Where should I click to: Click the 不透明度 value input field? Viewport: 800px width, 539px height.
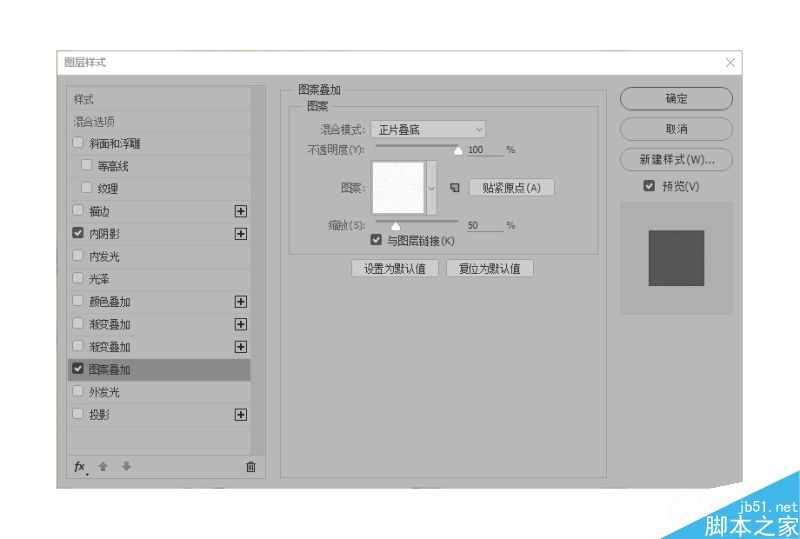(485, 150)
